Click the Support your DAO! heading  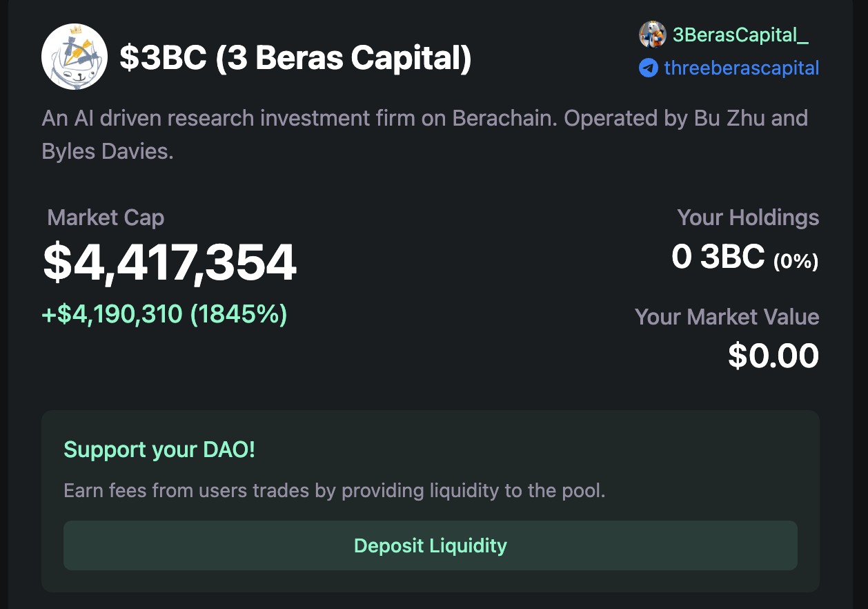(x=159, y=449)
